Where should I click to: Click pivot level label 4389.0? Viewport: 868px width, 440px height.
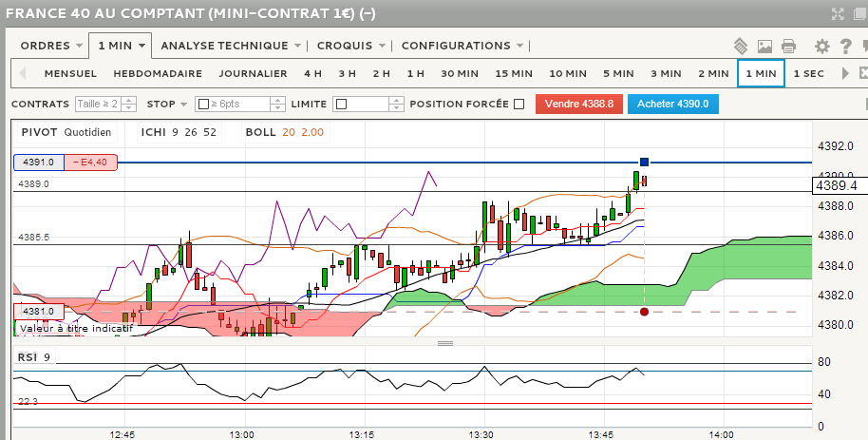click(x=34, y=184)
